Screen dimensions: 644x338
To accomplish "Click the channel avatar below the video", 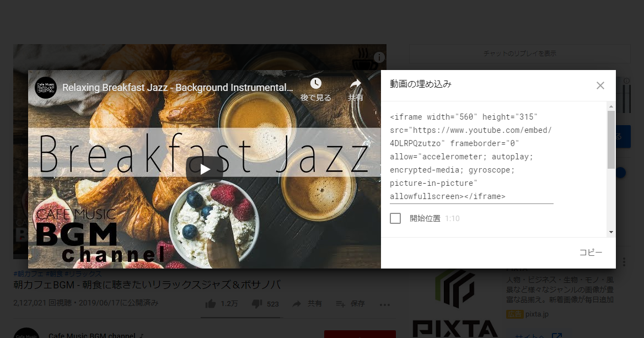I will pos(26,333).
